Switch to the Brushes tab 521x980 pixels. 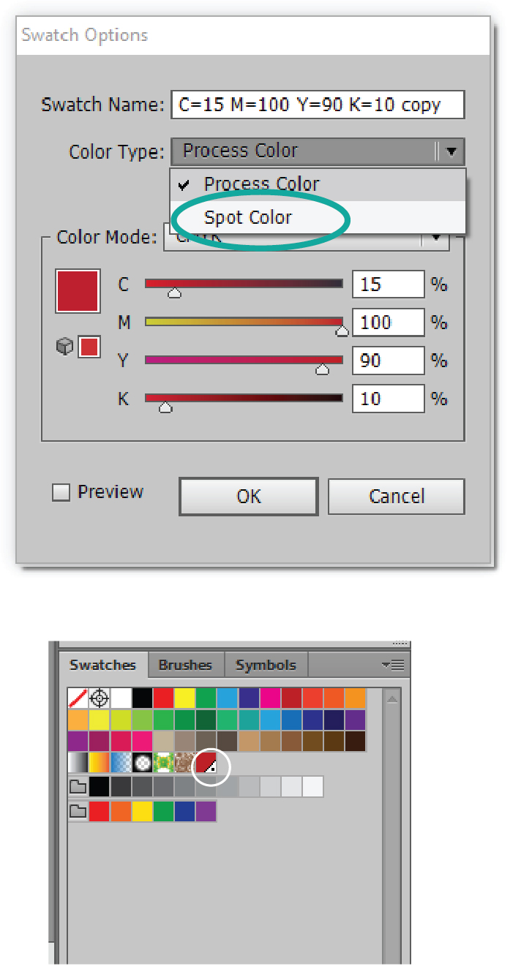click(x=185, y=665)
